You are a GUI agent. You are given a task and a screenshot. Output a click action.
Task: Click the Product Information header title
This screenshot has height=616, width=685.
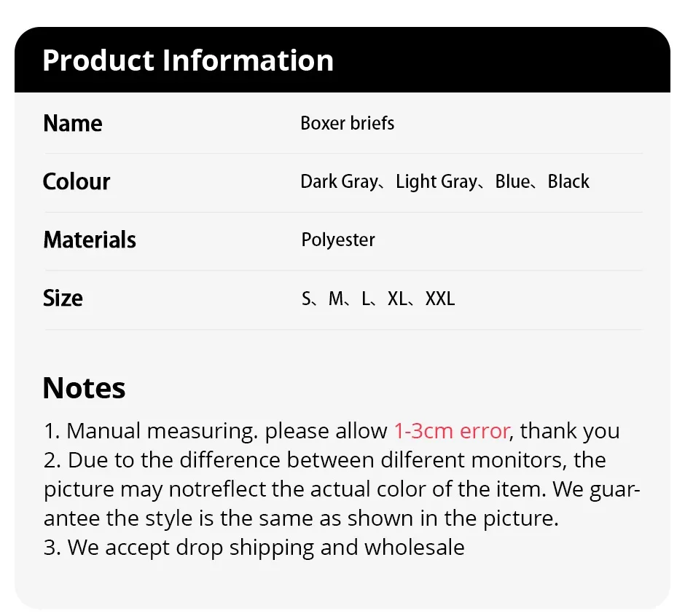pyautogui.click(x=188, y=60)
